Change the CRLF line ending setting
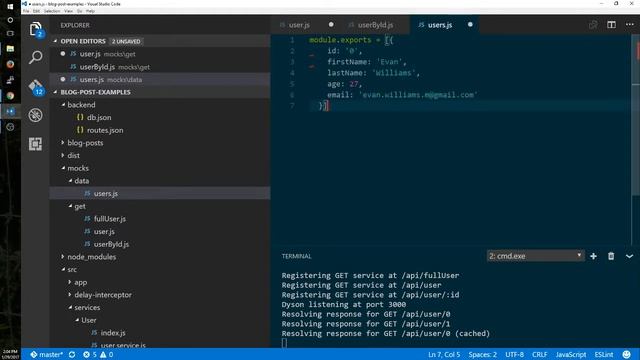Screen dimensions: 640x360 [x=539, y=354]
